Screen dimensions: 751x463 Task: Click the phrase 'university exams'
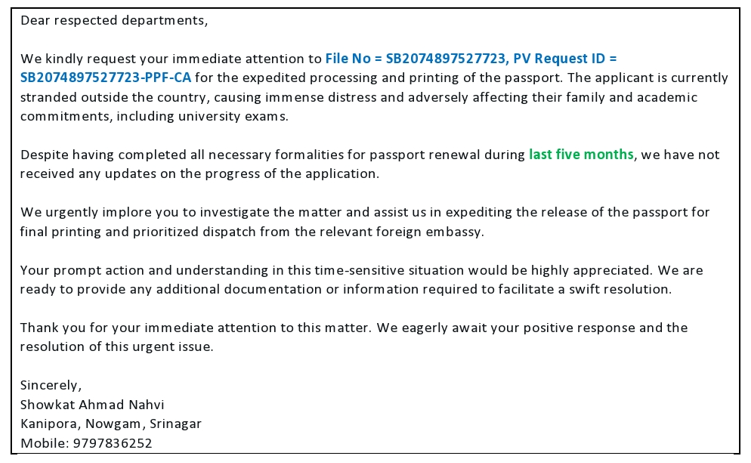[233, 116]
